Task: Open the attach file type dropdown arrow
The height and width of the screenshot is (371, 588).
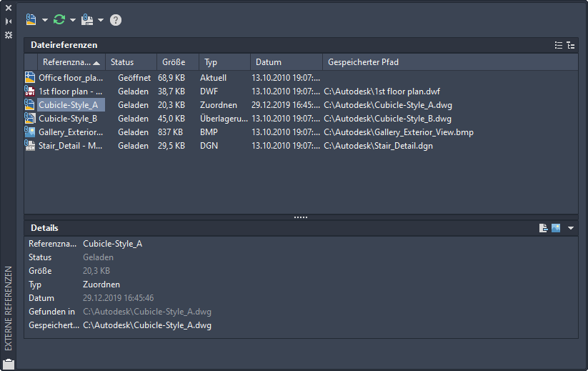Action: tap(44, 20)
